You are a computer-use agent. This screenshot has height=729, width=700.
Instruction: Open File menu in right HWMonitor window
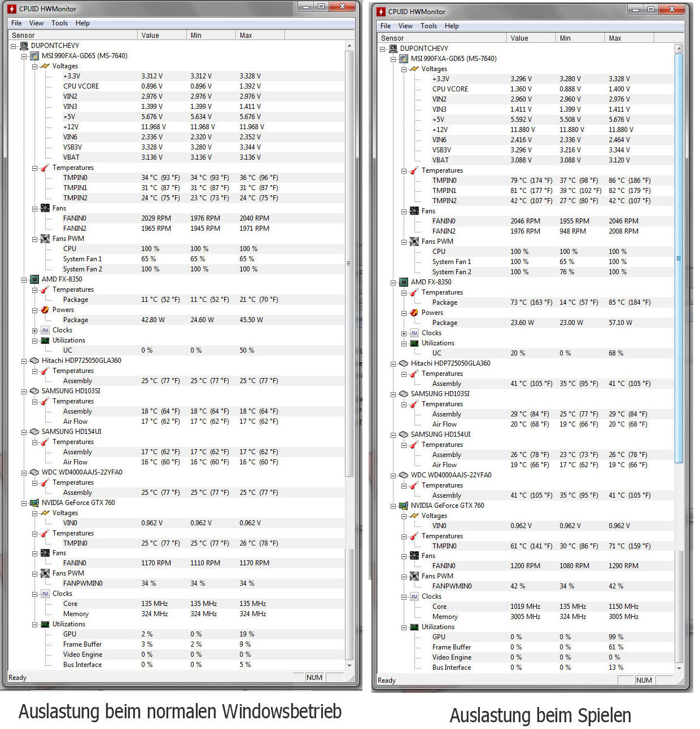click(386, 26)
